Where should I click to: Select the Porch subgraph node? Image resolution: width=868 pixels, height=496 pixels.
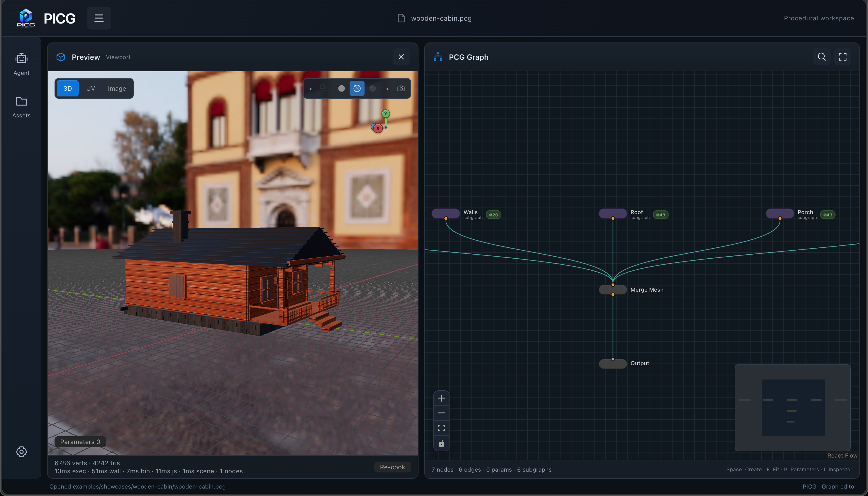[780, 214]
